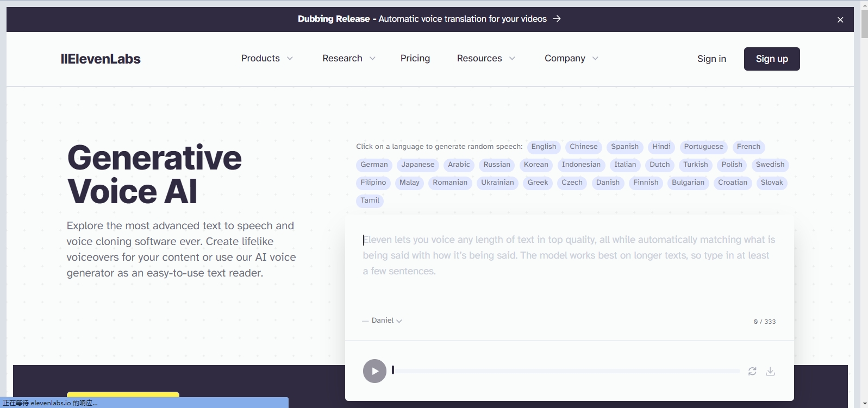Select the Korean language chip
Image resolution: width=868 pixels, height=408 pixels.
click(x=536, y=165)
